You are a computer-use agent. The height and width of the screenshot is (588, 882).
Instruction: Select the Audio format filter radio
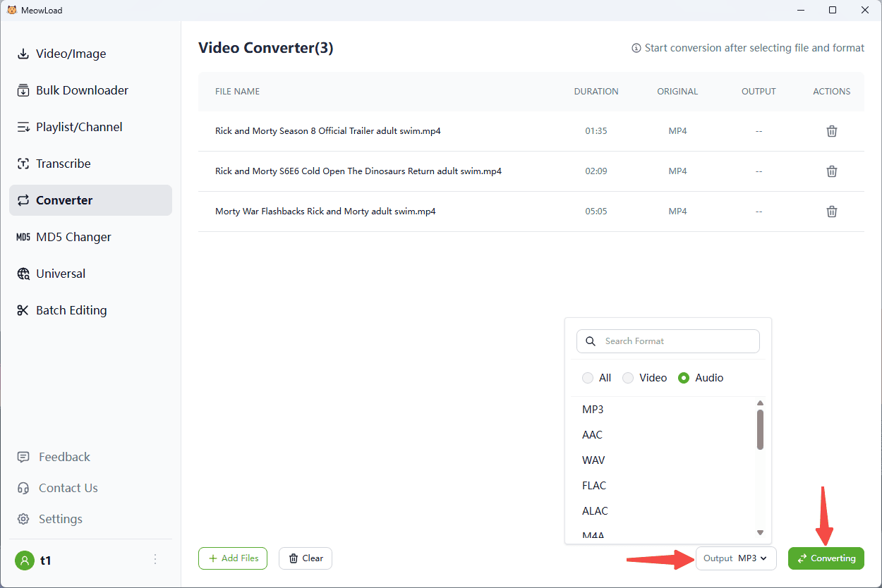pyautogui.click(x=684, y=378)
